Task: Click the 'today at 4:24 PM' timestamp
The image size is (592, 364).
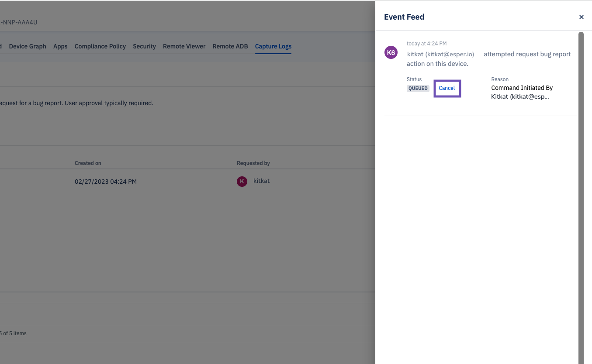Action: click(426, 44)
